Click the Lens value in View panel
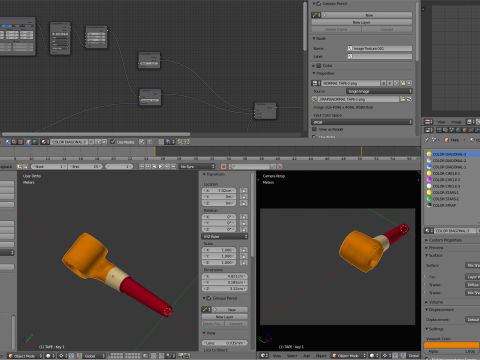 click(225, 343)
